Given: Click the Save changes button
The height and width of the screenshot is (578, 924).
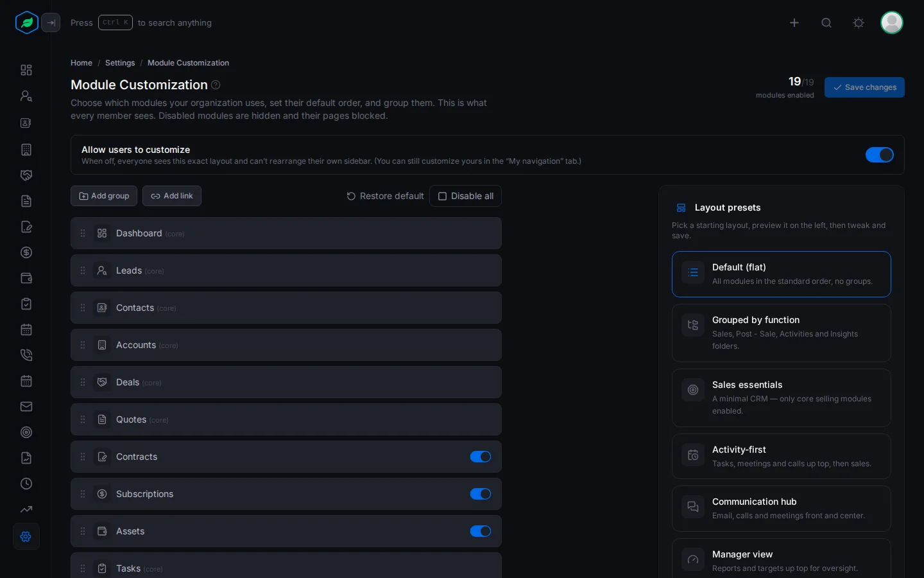Looking at the screenshot, I should 864,87.
